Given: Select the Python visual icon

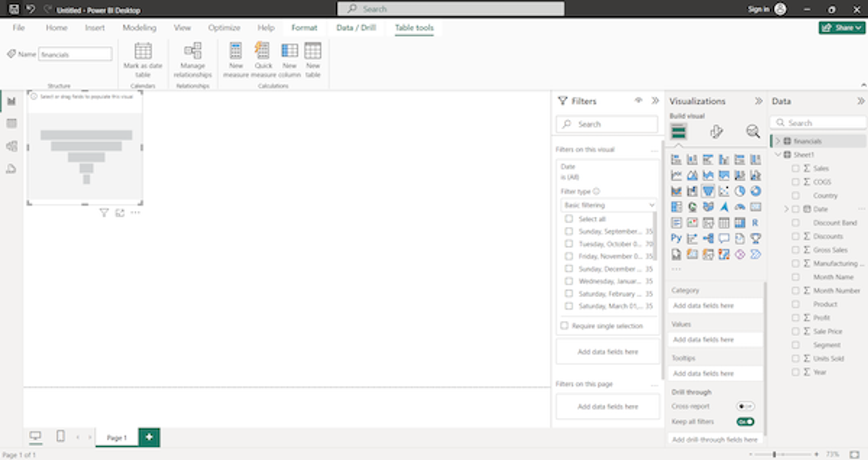Looking at the screenshot, I should (676, 238).
